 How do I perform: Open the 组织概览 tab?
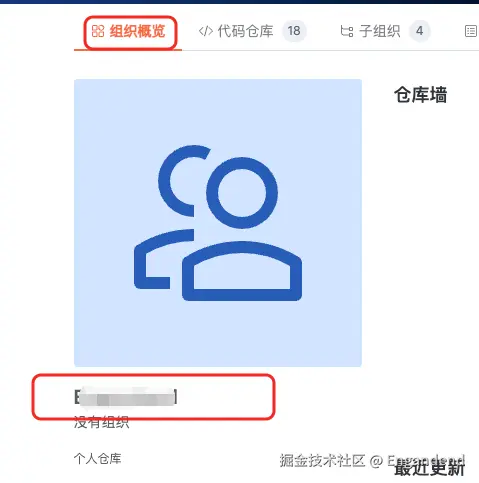coord(129,32)
